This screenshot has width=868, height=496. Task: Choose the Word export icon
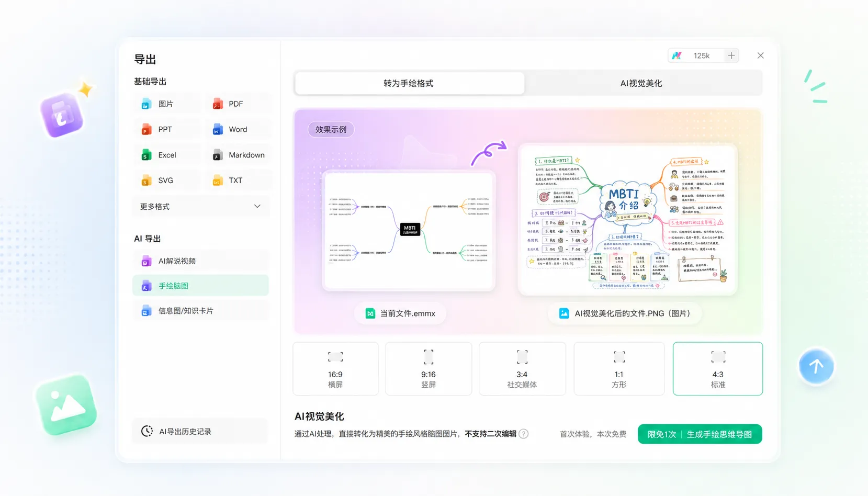point(218,129)
